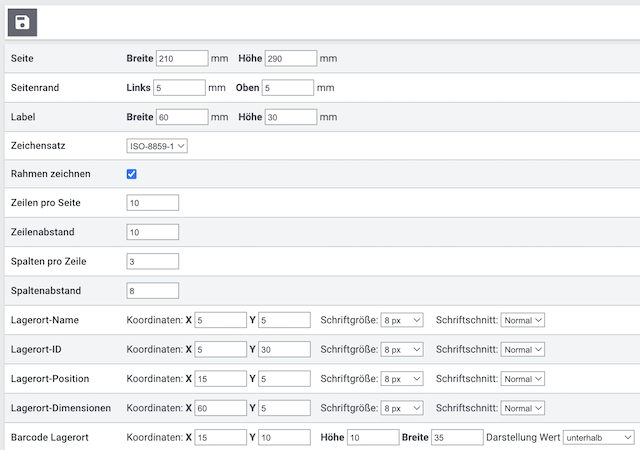Toggle the Rahmen zeichnen checkbox

pos(132,174)
